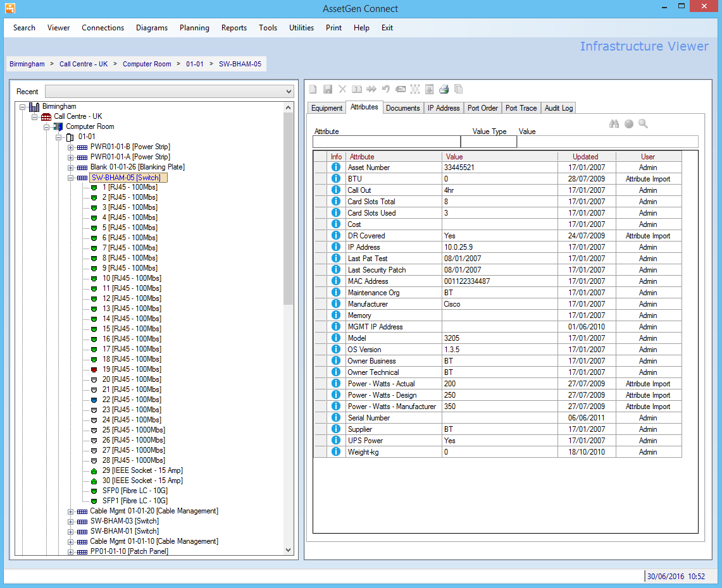The width and height of the screenshot is (722, 588).
Task: Click the Birmingham breadcrumb link
Action: click(27, 64)
